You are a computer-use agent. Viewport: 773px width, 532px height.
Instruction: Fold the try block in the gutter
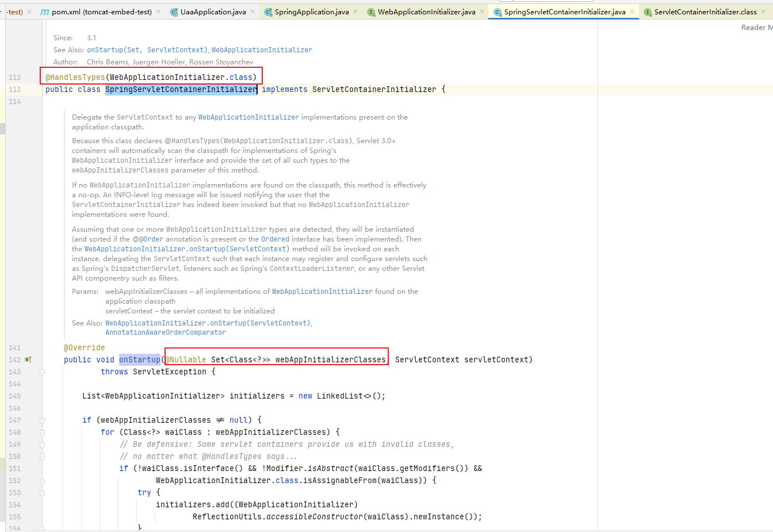(x=42, y=493)
